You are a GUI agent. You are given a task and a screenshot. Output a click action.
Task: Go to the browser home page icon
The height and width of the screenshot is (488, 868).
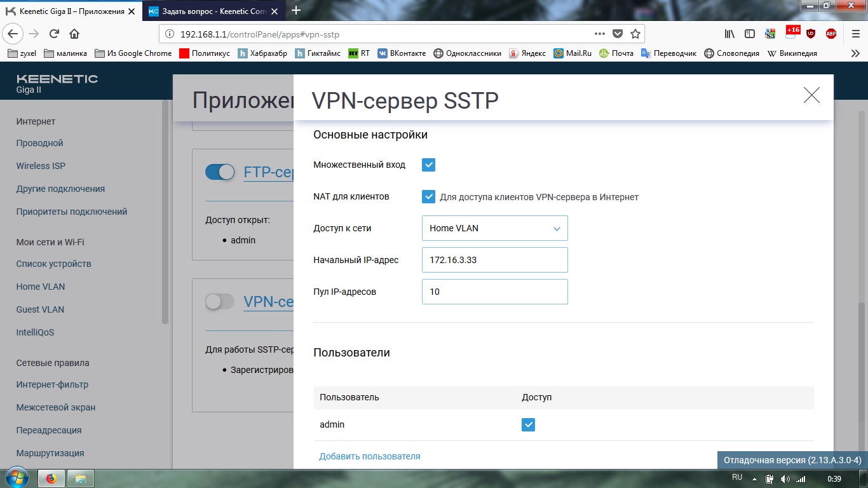(74, 34)
